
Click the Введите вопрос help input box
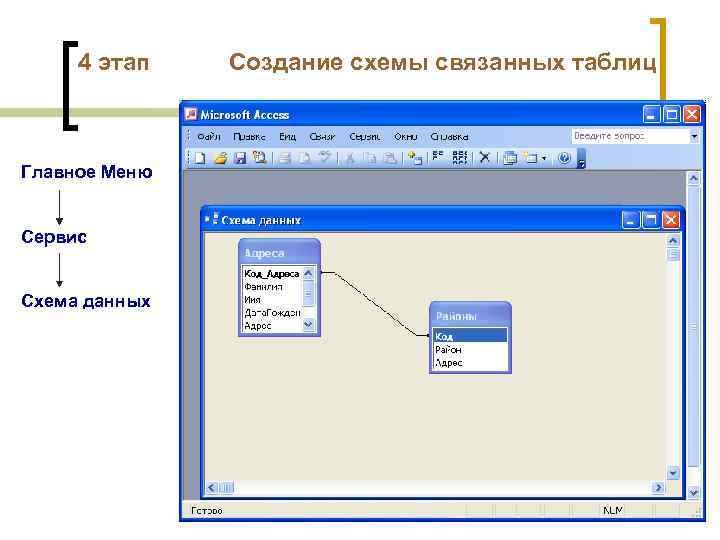(x=630, y=136)
